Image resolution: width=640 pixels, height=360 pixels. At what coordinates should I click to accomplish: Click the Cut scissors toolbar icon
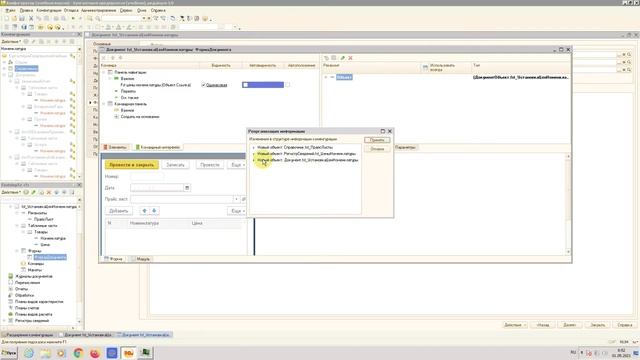(x=31, y=18)
